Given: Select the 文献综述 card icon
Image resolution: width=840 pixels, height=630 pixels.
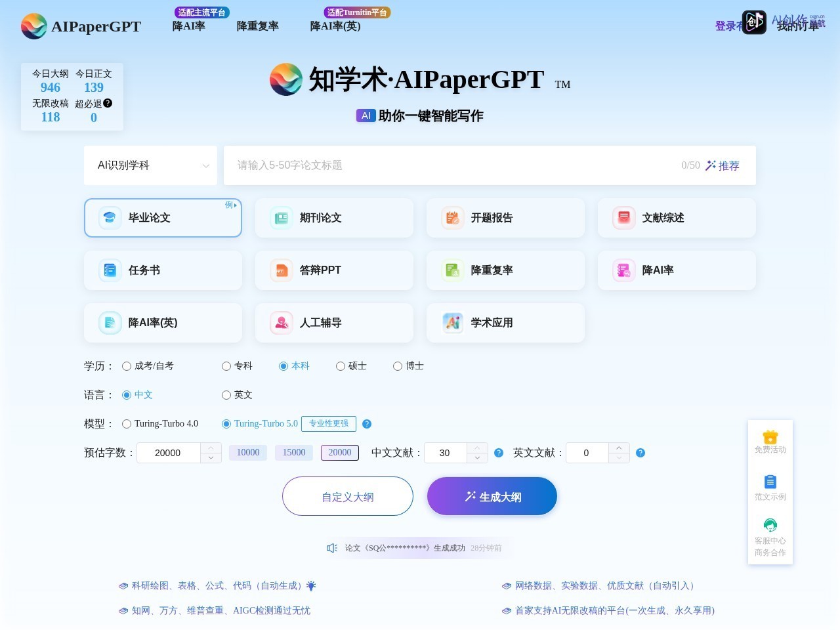Looking at the screenshot, I should point(623,217).
